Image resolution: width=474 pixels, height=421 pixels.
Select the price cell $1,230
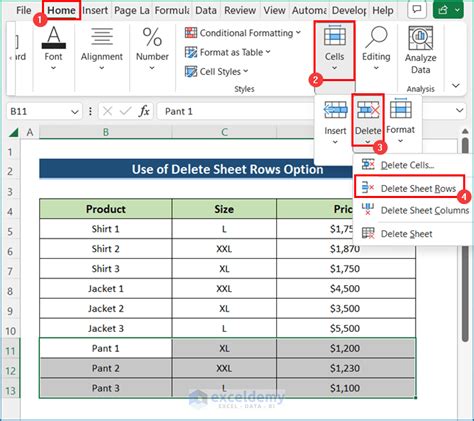coord(346,368)
